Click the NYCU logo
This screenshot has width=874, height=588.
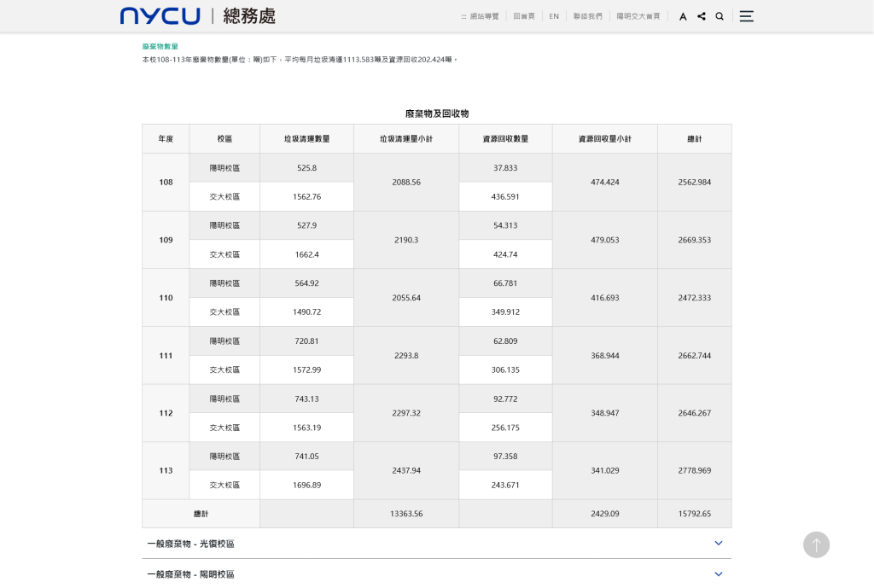[160, 16]
